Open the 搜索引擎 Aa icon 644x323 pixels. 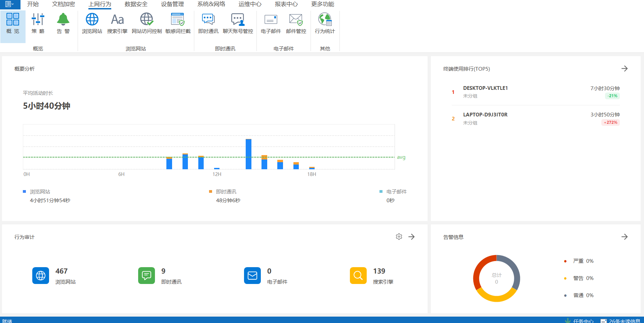117,24
